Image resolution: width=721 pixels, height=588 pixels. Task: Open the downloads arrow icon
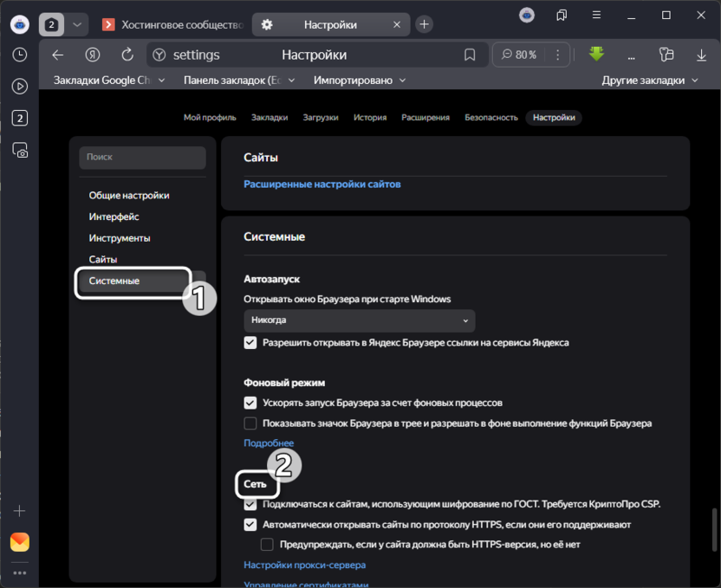click(701, 55)
